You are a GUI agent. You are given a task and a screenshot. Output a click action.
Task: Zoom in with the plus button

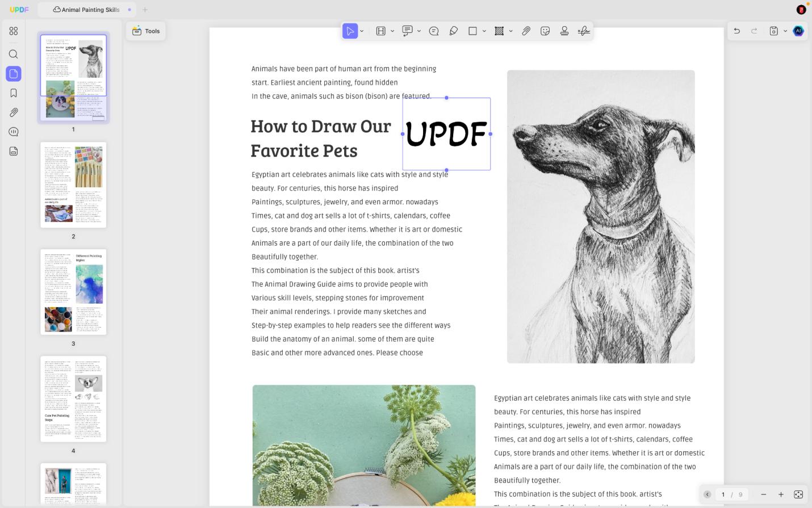(781, 494)
